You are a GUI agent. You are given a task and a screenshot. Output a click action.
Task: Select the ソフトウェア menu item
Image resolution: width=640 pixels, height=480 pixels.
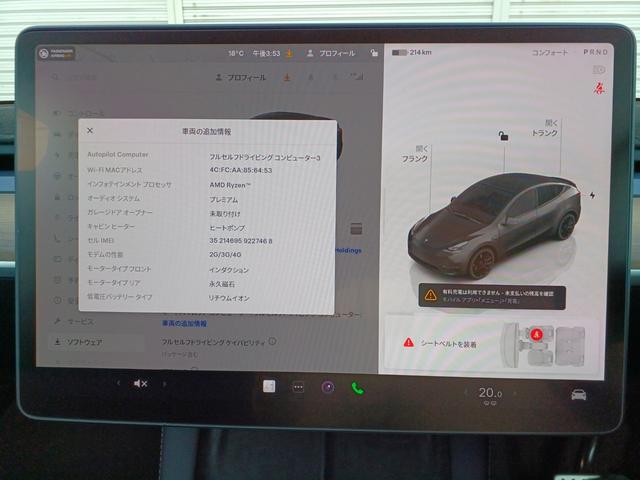coord(96,342)
